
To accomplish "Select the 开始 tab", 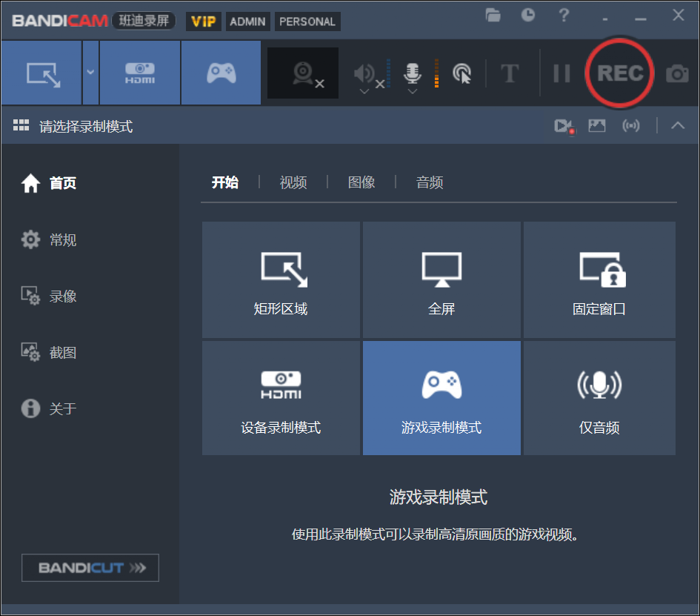I will (x=225, y=182).
